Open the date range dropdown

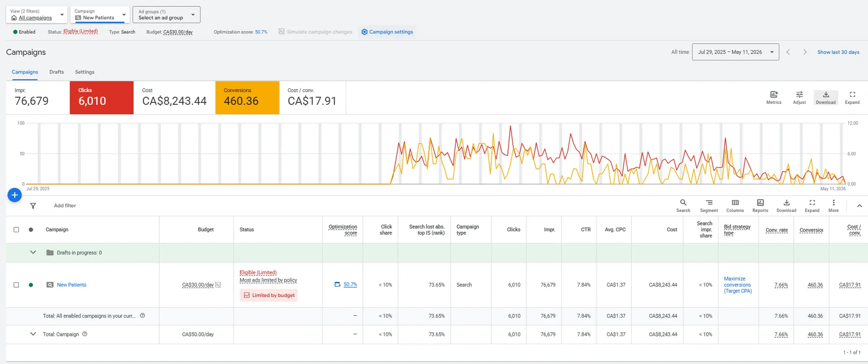click(x=735, y=52)
